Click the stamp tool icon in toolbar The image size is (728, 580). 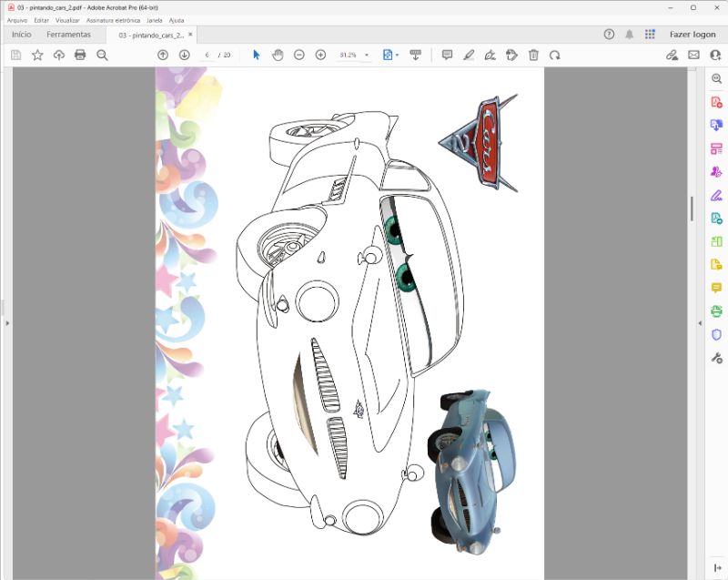coord(511,55)
